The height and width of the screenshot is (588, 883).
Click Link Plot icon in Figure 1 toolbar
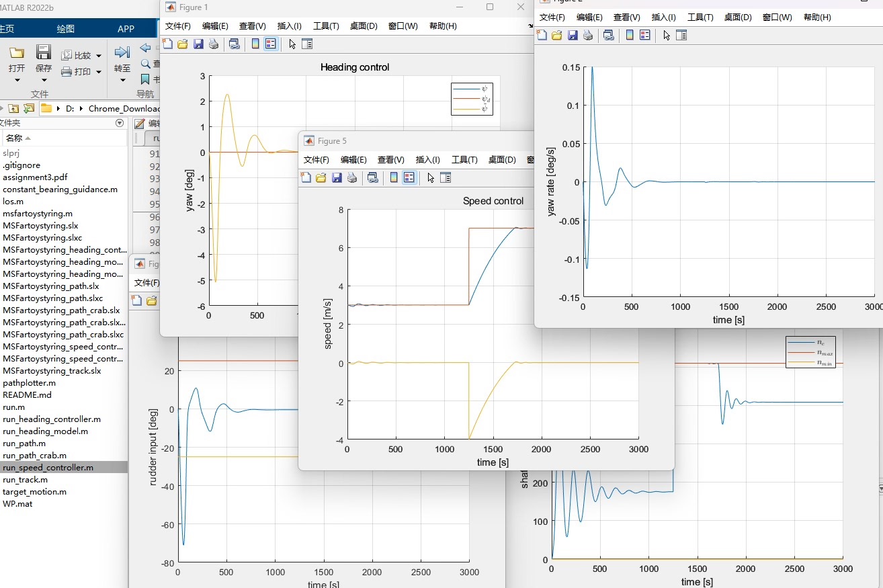[x=234, y=44]
